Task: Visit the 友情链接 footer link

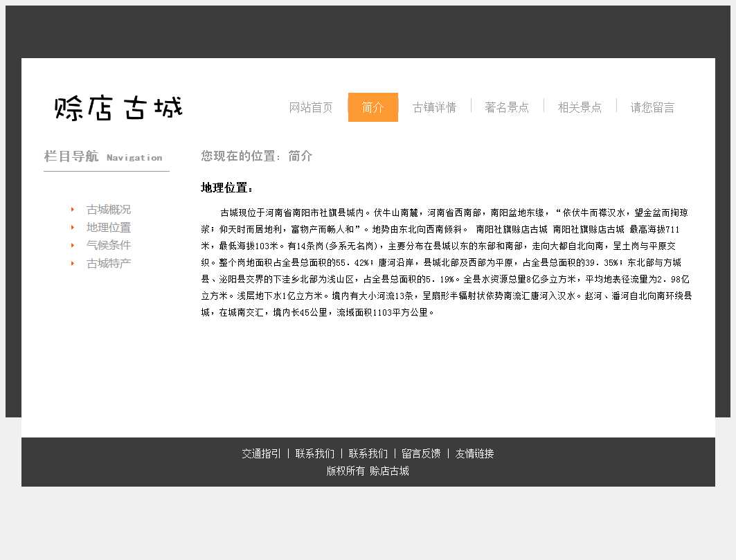Action: point(474,454)
